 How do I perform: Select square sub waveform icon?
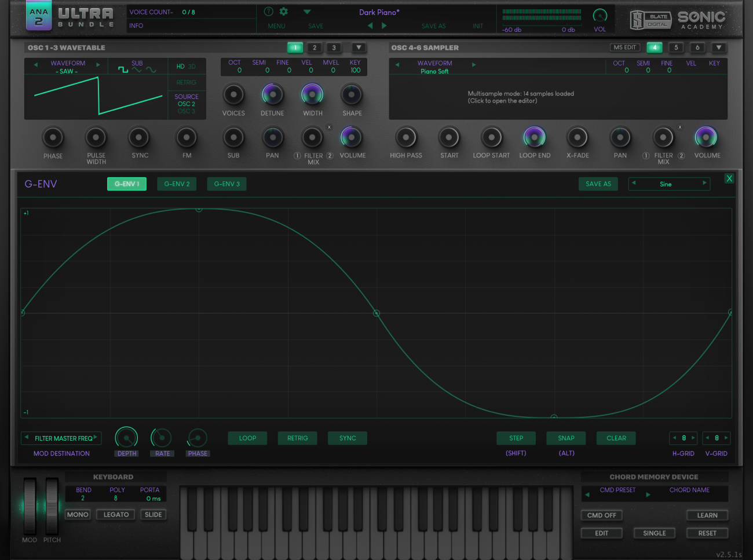coord(123,70)
